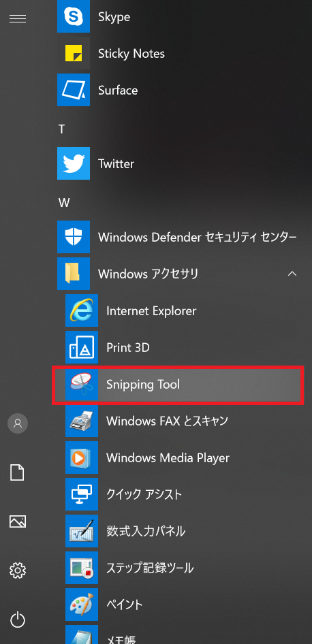The width and height of the screenshot is (312, 644).
Task: Open the user account icon in sidebar
Action: (18, 423)
